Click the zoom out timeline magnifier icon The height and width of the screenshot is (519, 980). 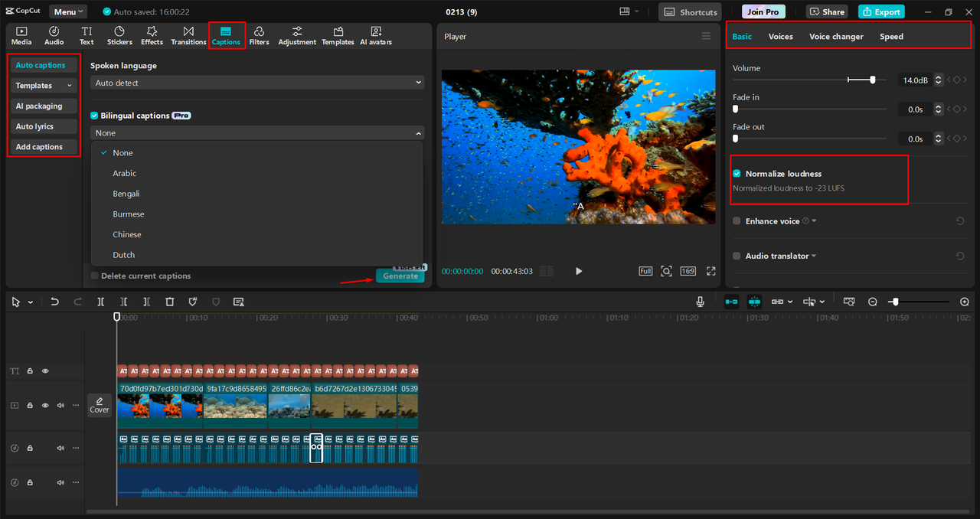click(873, 302)
